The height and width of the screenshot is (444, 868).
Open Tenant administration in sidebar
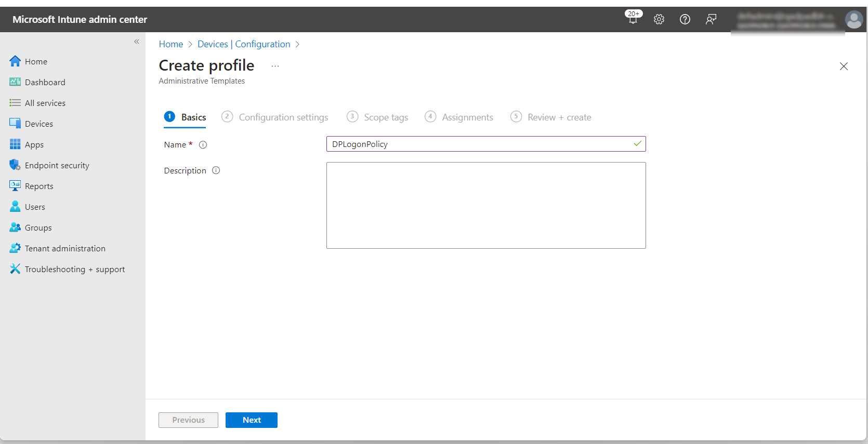click(x=65, y=248)
